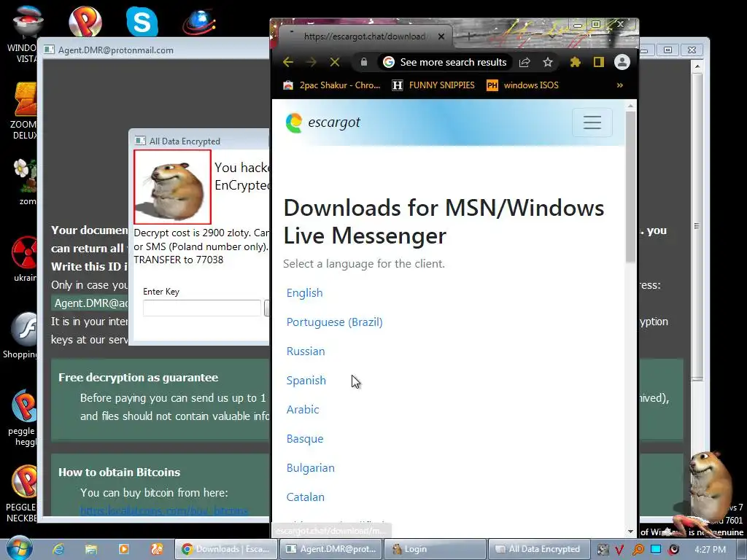Screen dimensions: 747x560
Task: Click Chrome scrollbar down arrow
Action: pyautogui.click(x=630, y=532)
